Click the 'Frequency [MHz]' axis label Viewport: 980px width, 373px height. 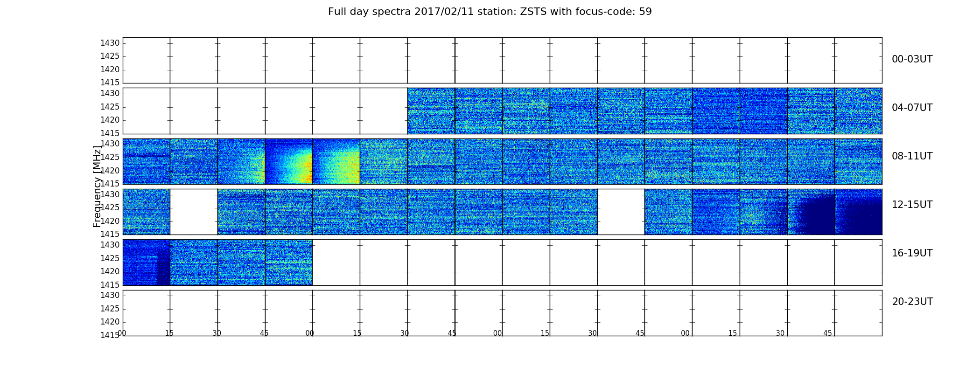pos(97,186)
